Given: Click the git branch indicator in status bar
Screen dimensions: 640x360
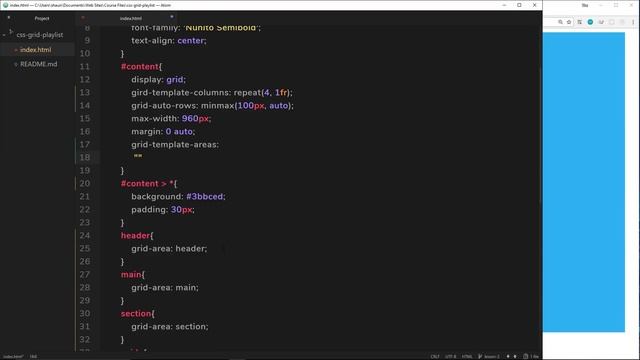Looking at the screenshot, I should point(489,356).
